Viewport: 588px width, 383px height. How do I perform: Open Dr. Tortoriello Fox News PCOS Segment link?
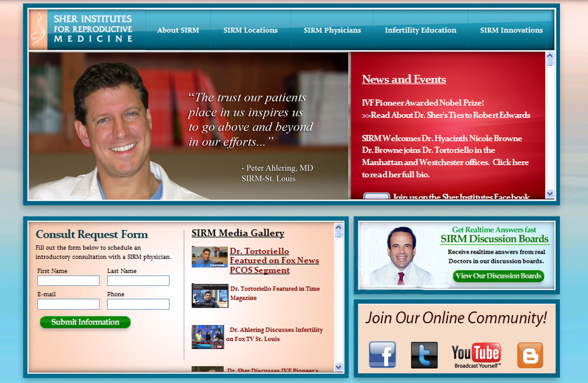pyautogui.click(x=275, y=260)
